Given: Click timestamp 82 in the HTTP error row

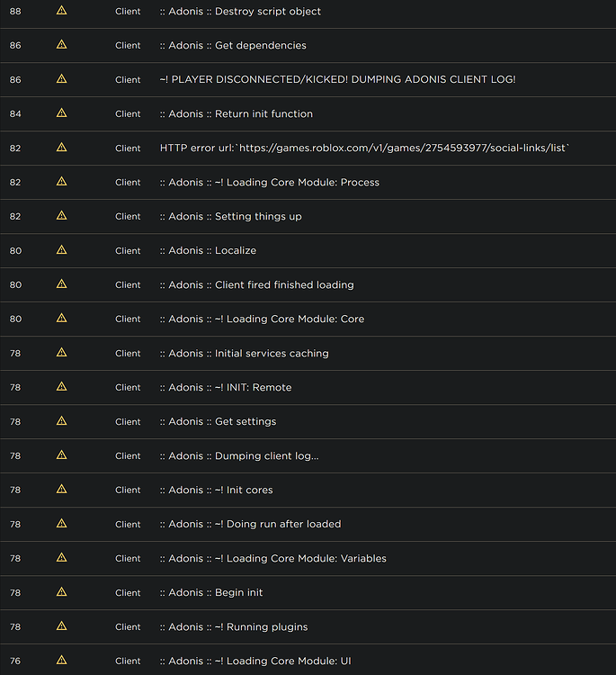Looking at the screenshot, I should coord(15,148).
